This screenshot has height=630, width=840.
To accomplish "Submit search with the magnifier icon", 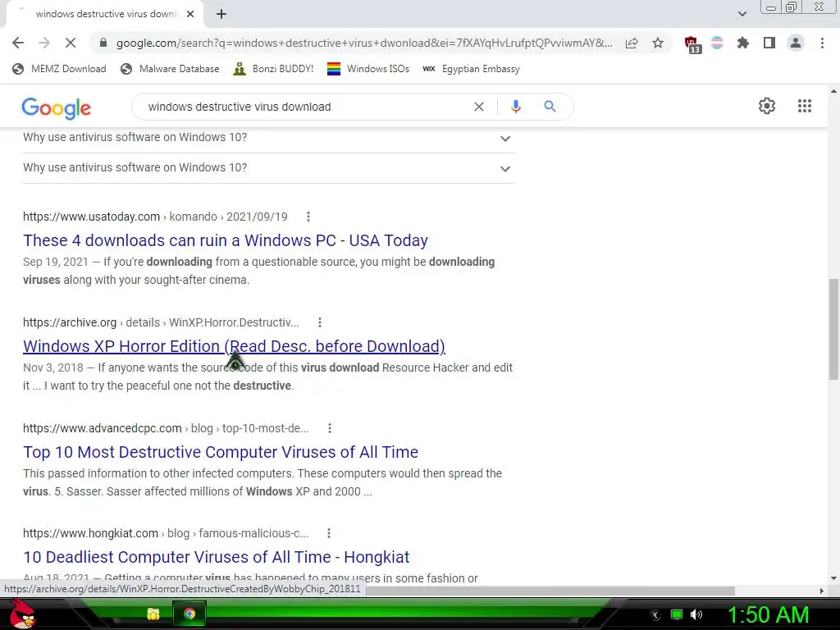I will (x=550, y=107).
